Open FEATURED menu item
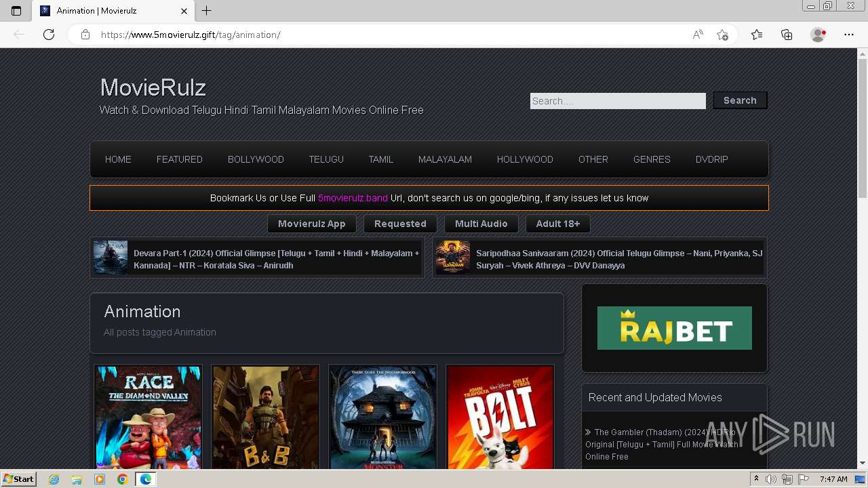The height and width of the screenshot is (488, 868). 180,159
